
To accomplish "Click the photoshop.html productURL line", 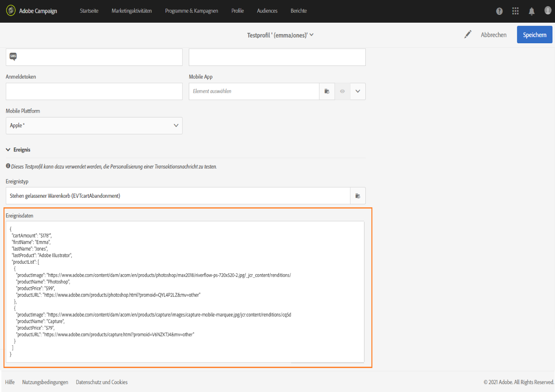I will [108, 295].
